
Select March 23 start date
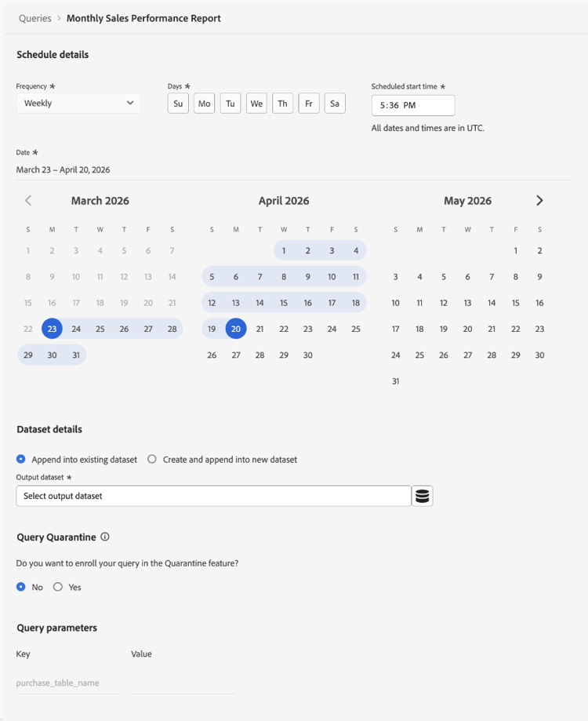pos(52,329)
